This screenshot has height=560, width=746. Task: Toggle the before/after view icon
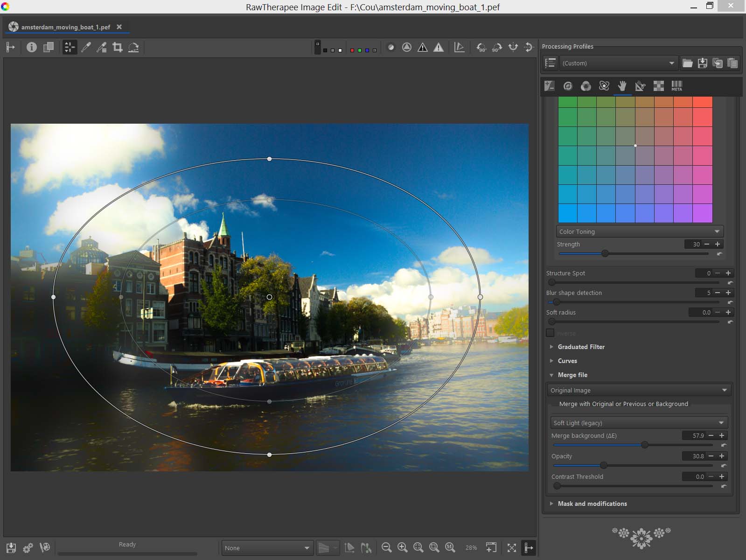tap(48, 47)
